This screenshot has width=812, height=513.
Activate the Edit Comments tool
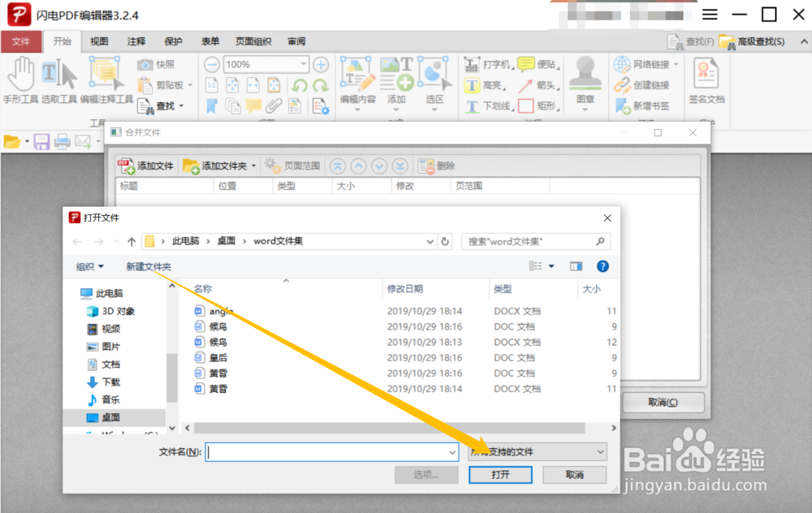pos(106,80)
